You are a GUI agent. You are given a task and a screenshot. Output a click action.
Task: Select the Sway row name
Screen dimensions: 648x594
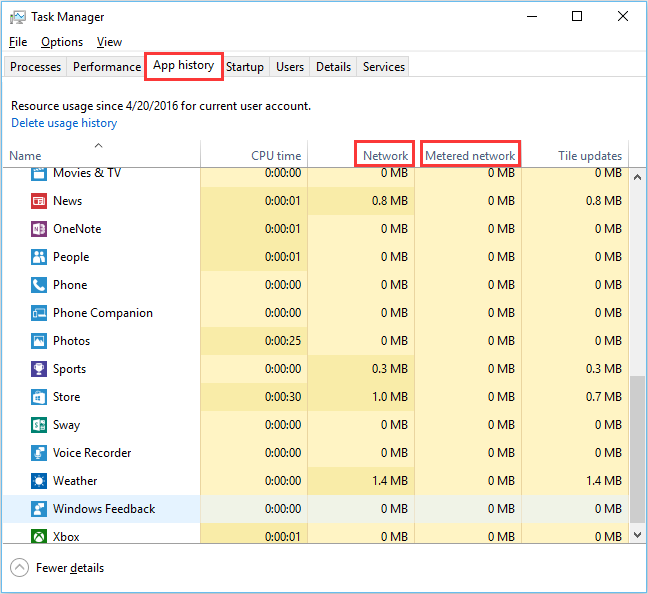click(x=67, y=425)
